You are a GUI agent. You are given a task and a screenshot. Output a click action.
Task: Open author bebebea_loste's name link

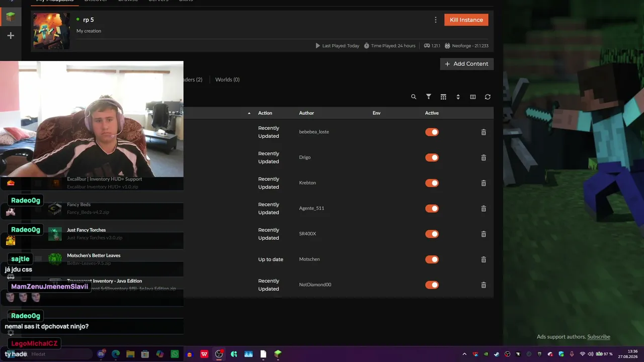coord(314,132)
